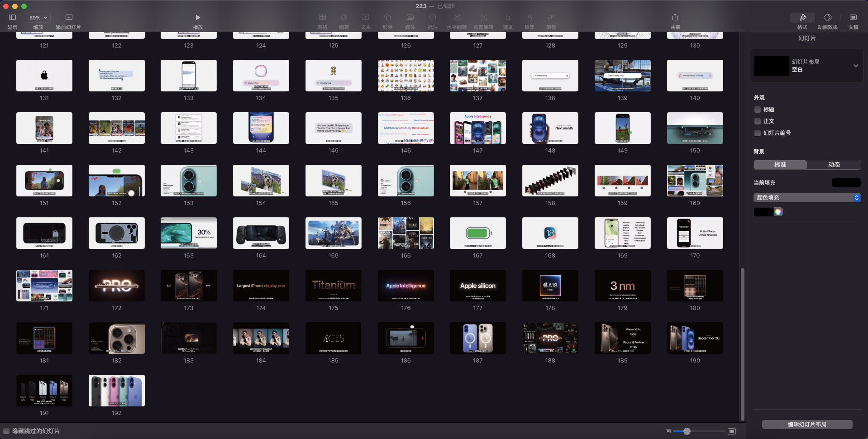Click the 锁定 lock icon

click(x=529, y=18)
